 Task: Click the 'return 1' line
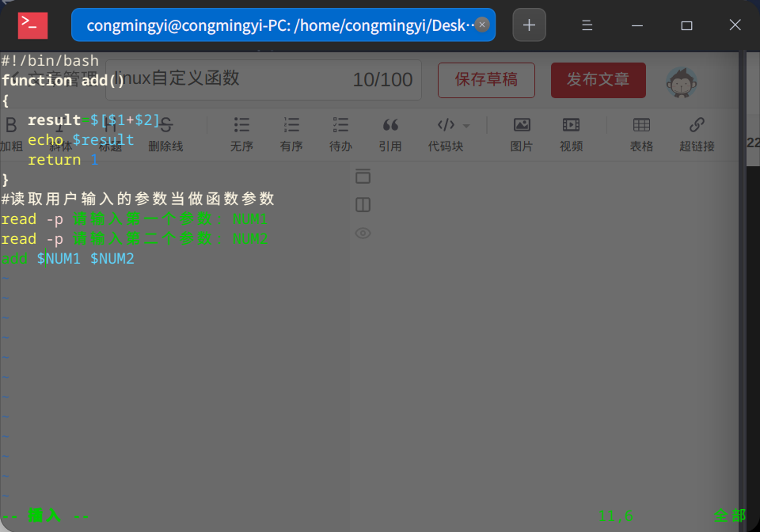coord(63,159)
